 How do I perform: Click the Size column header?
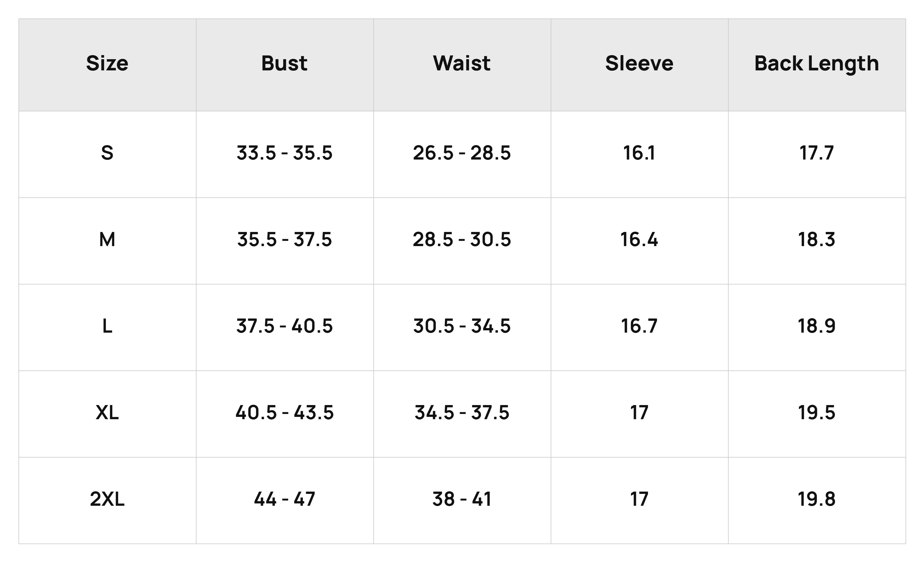pos(107,63)
